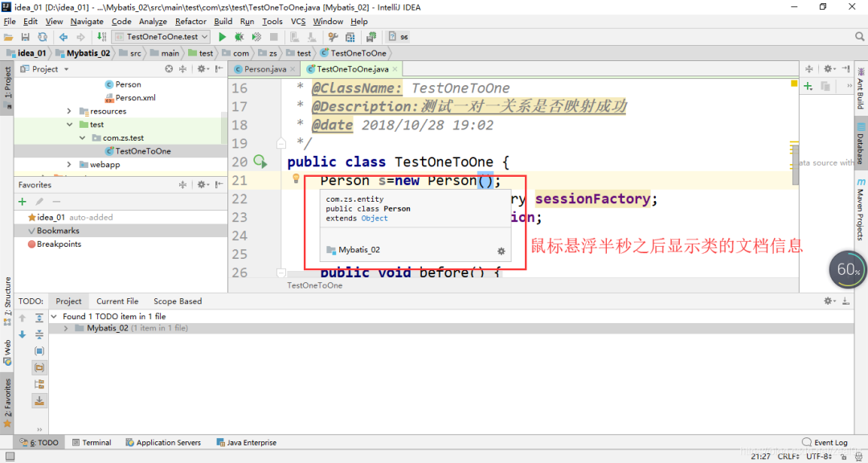Run the TestOneToOne test with green Run icon
868x463 pixels.
[x=223, y=36]
